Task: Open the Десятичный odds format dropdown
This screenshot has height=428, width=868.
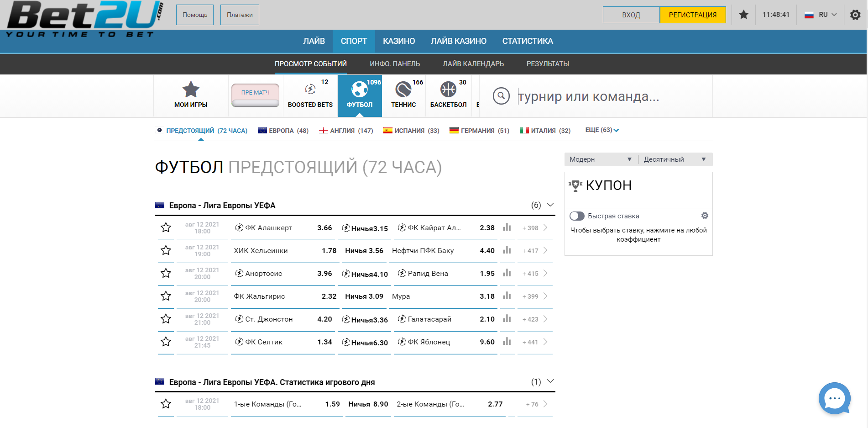Action: (x=675, y=159)
